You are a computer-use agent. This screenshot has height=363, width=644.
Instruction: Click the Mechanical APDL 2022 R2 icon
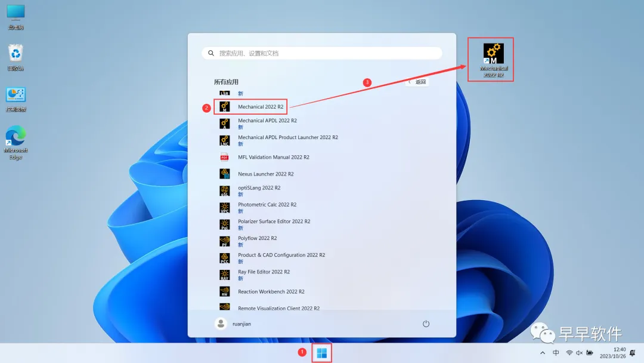[225, 124]
